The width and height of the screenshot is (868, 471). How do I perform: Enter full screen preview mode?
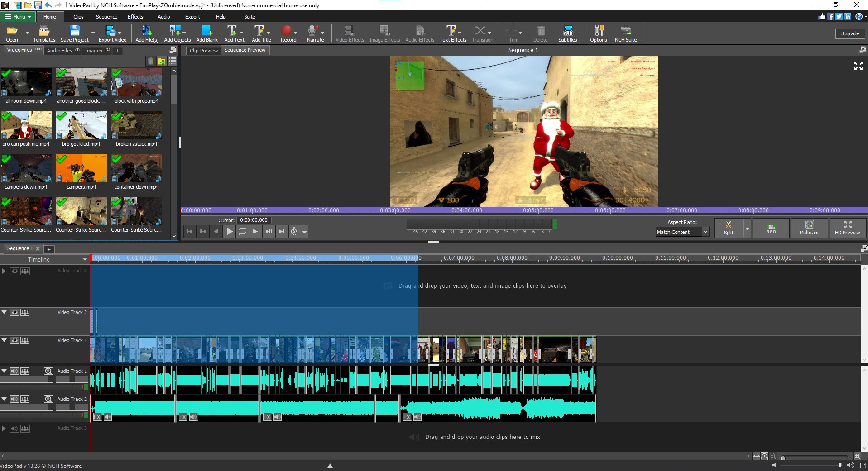tap(858, 66)
